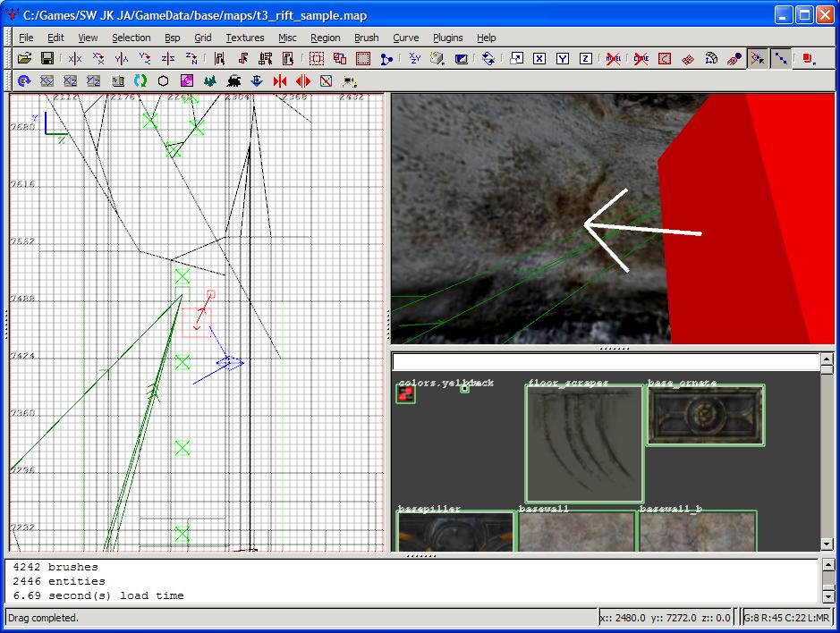
Task: Click the Change Views XYZ icon
Action: tap(415, 58)
